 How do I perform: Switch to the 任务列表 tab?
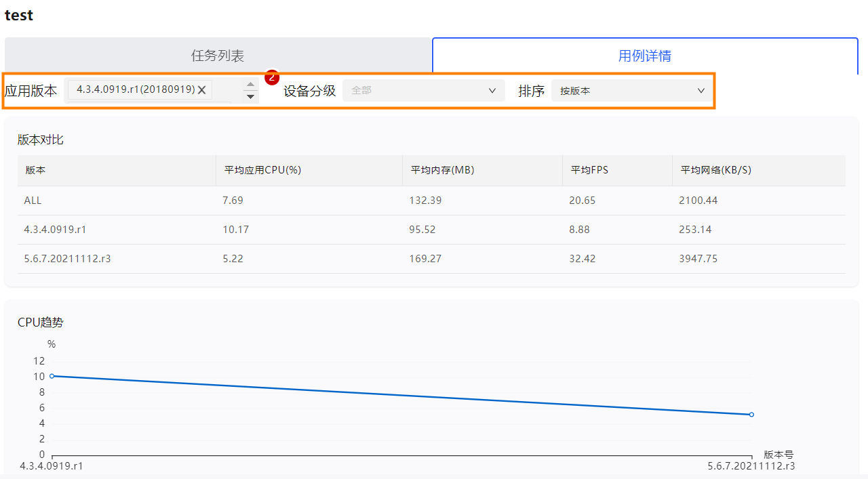click(218, 56)
